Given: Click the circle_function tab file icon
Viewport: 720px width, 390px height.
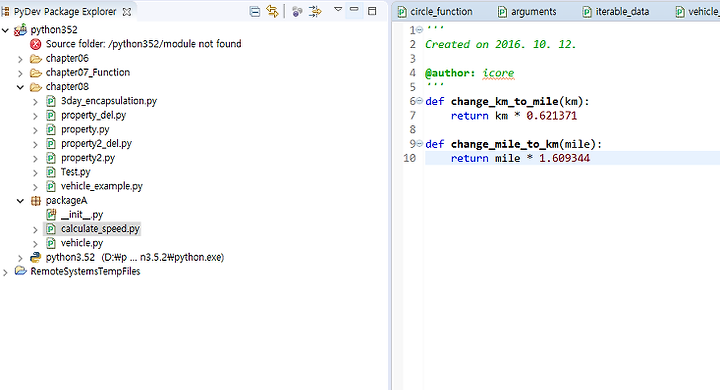Looking at the screenshot, I should 402,12.
